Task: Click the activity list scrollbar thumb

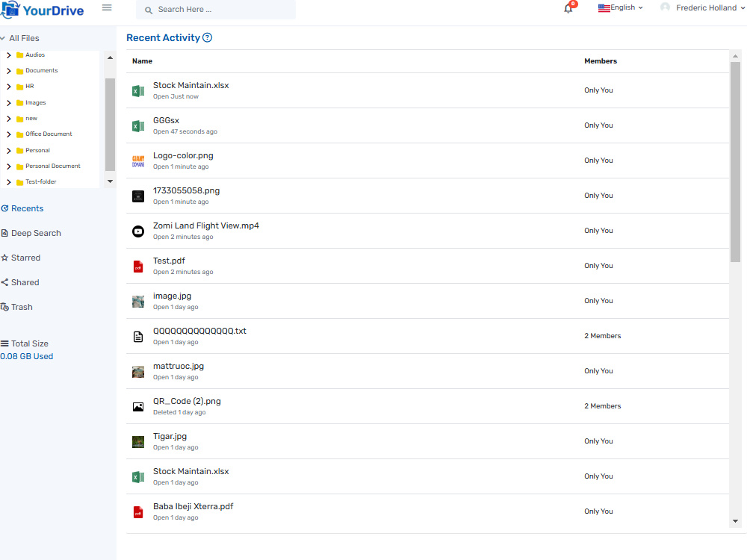Action: [x=735, y=162]
